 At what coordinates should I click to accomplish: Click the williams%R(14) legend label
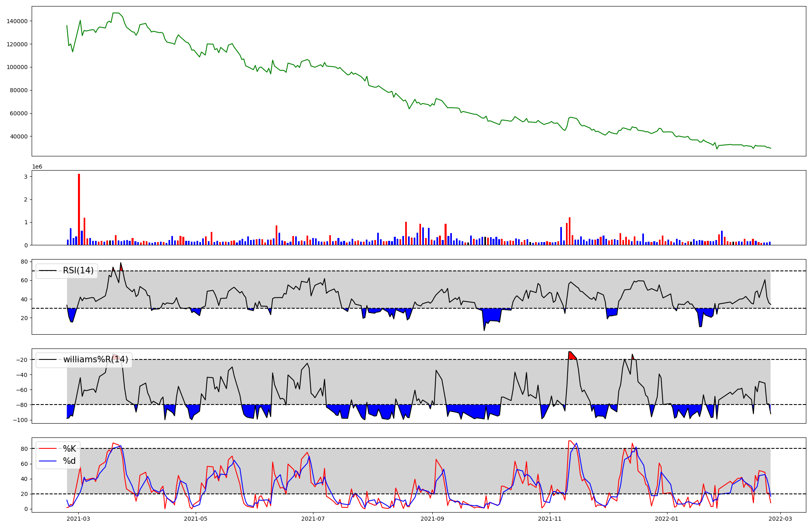click(x=95, y=359)
